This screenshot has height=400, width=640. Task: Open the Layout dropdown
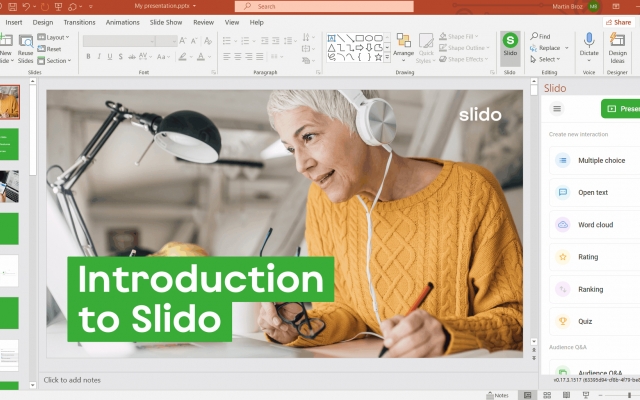coord(53,37)
